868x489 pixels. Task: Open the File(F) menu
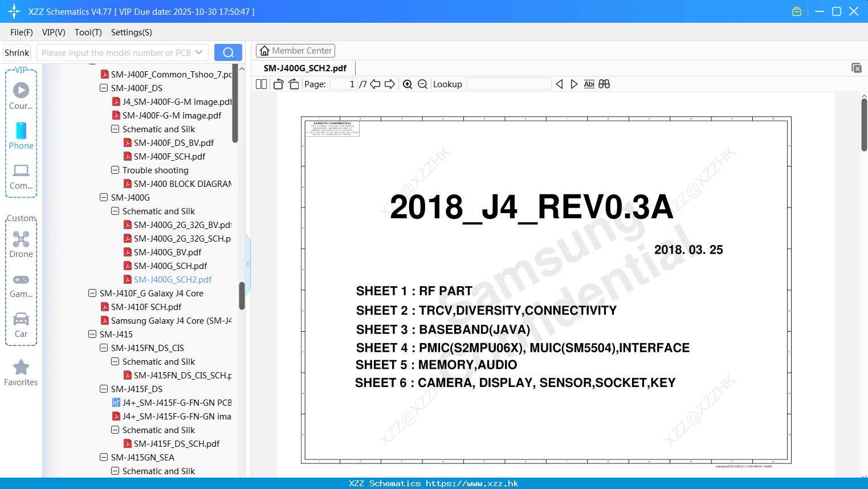pyautogui.click(x=22, y=32)
